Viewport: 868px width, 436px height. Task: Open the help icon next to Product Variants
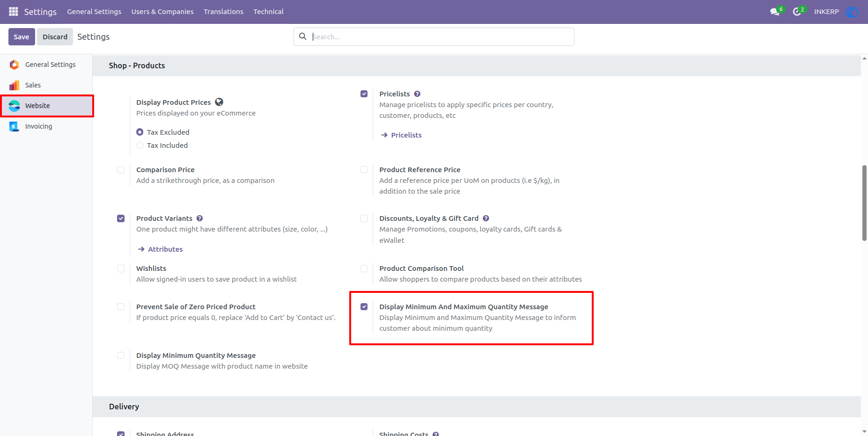[x=200, y=218]
